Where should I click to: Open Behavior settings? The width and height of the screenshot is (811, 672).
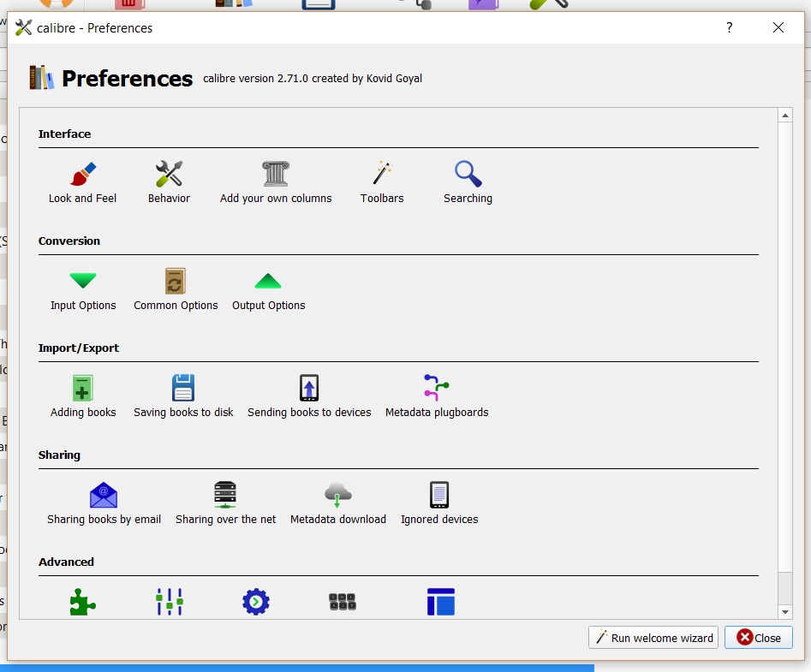(x=169, y=182)
